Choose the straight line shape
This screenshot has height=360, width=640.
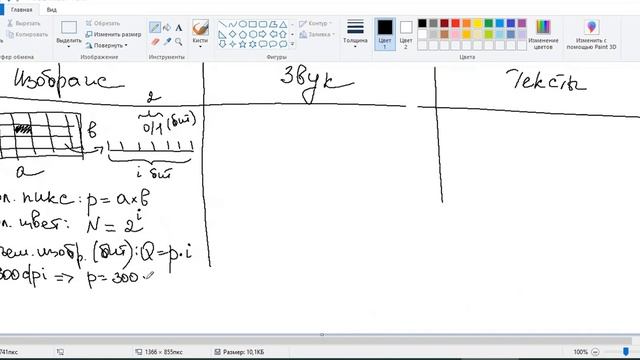point(222,24)
